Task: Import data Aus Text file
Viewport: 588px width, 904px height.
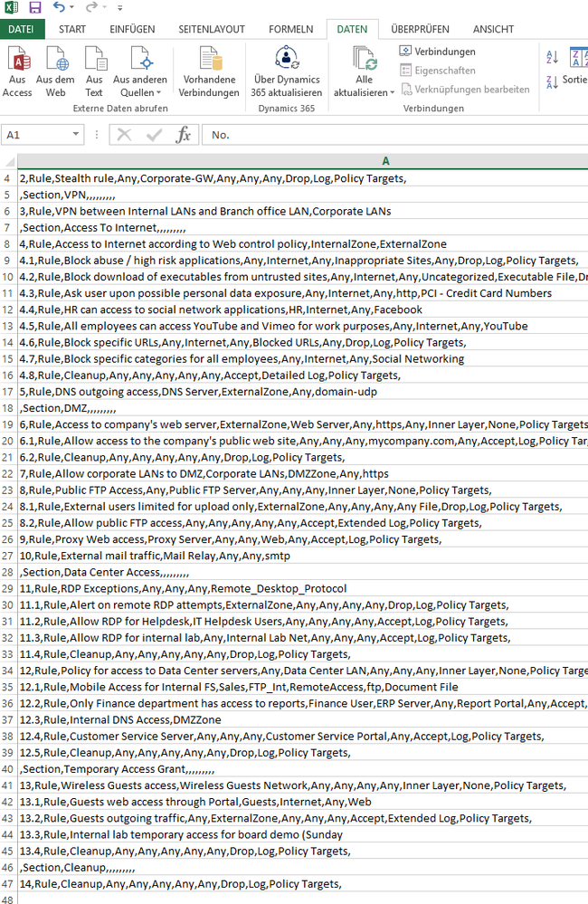Action: click(x=94, y=71)
